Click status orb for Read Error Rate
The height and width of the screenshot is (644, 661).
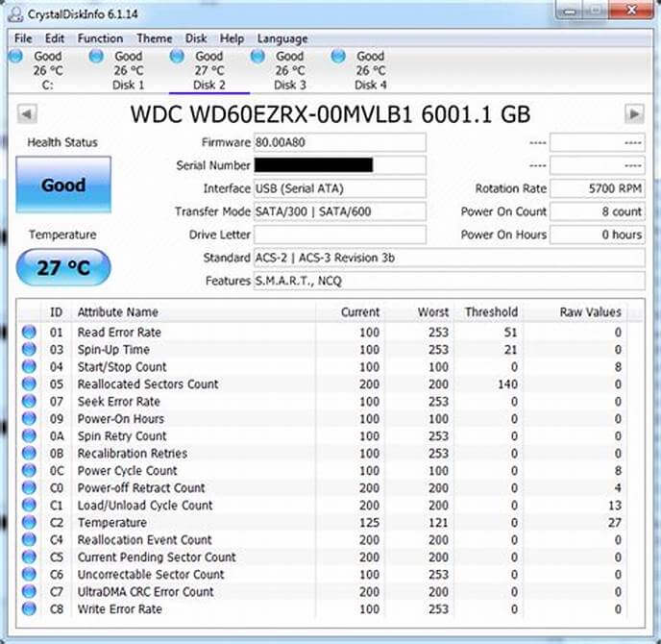[x=30, y=333]
